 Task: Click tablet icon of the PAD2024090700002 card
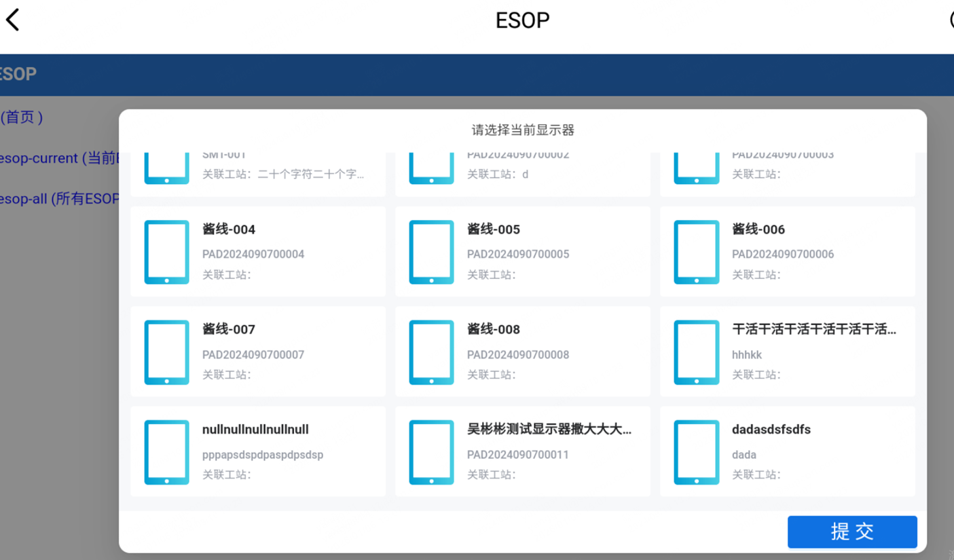point(431,168)
